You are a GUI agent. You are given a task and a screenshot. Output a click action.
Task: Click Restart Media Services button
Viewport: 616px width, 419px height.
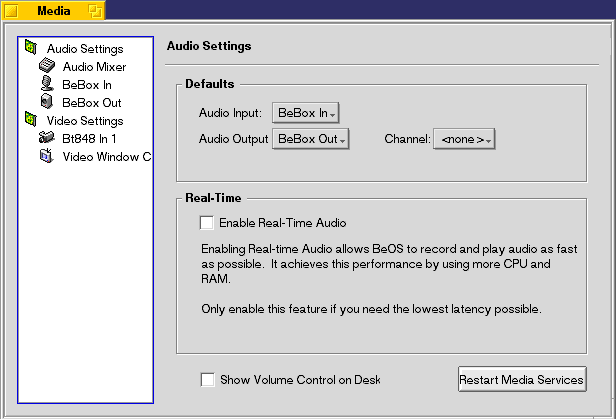click(x=522, y=379)
